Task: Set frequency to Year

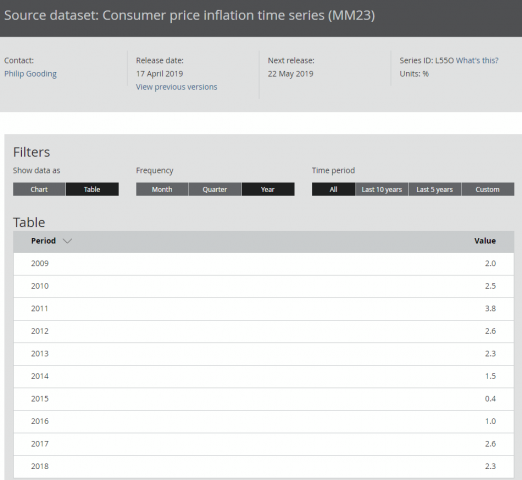Action: 268,189
